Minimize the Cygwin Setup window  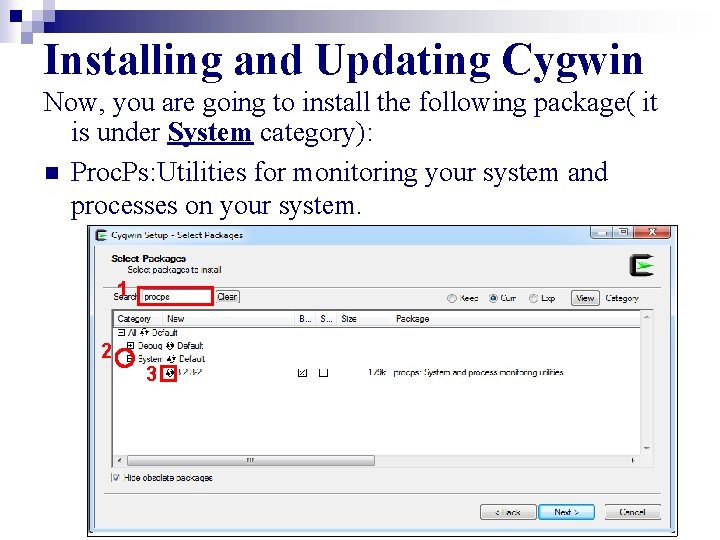click(x=601, y=232)
